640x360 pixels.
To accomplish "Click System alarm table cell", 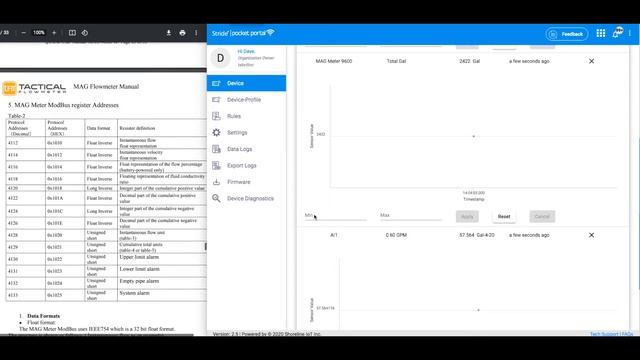I will click(x=162, y=295).
